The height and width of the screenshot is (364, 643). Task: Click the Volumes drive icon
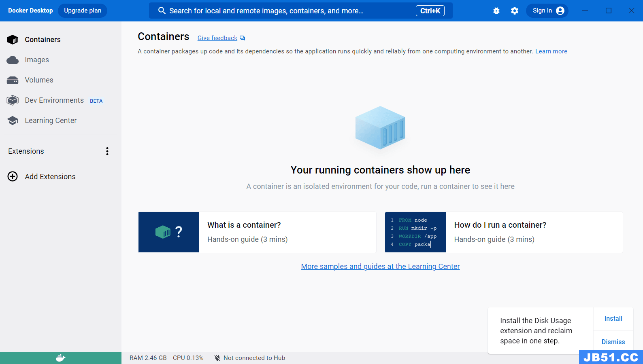(x=13, y=80)
